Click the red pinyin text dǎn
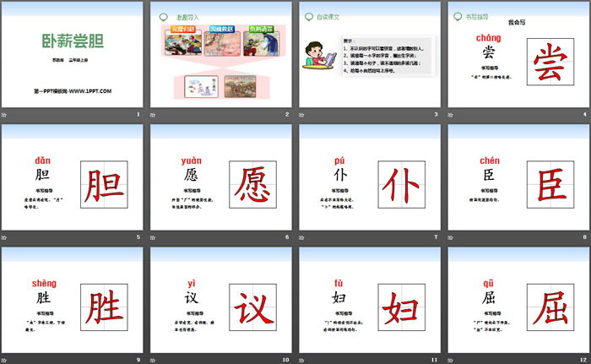 click(42, 160)
